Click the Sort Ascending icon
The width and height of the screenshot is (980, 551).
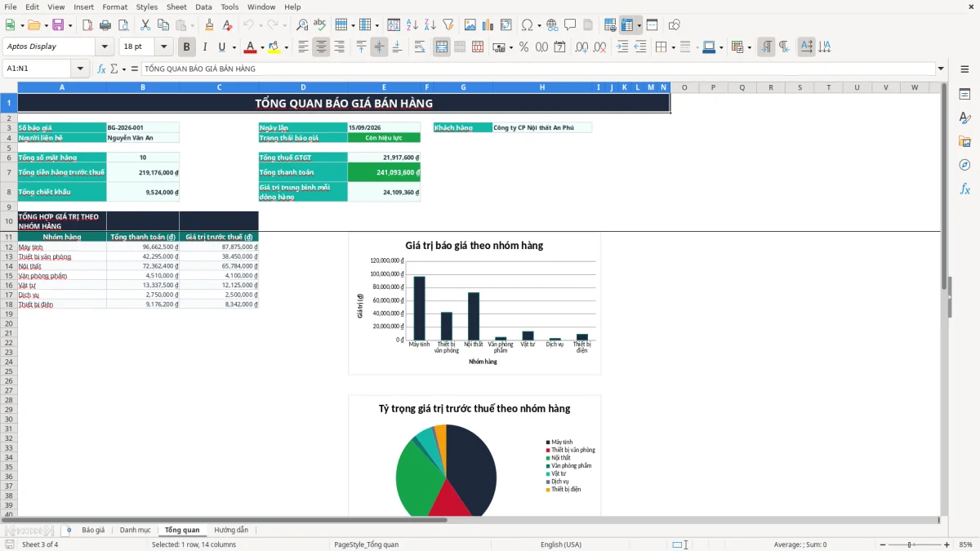pyautogui.click(x=412, y=24)
